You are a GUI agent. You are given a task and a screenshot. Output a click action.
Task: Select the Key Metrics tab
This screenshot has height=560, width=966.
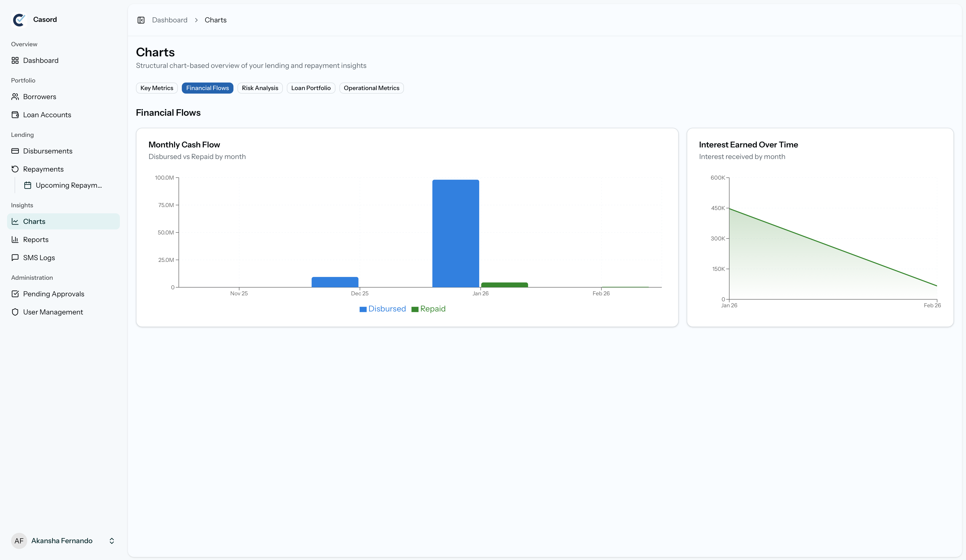coord(156,88)
